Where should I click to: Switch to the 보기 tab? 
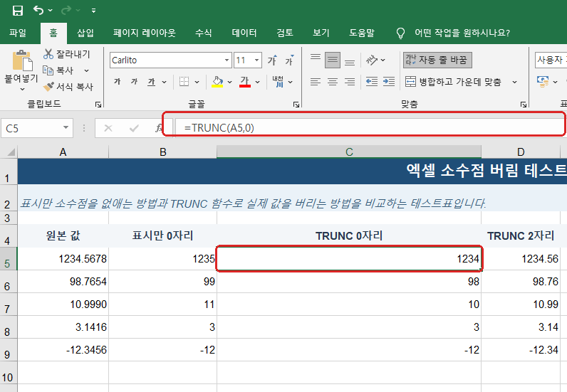[x=321, y=33]
